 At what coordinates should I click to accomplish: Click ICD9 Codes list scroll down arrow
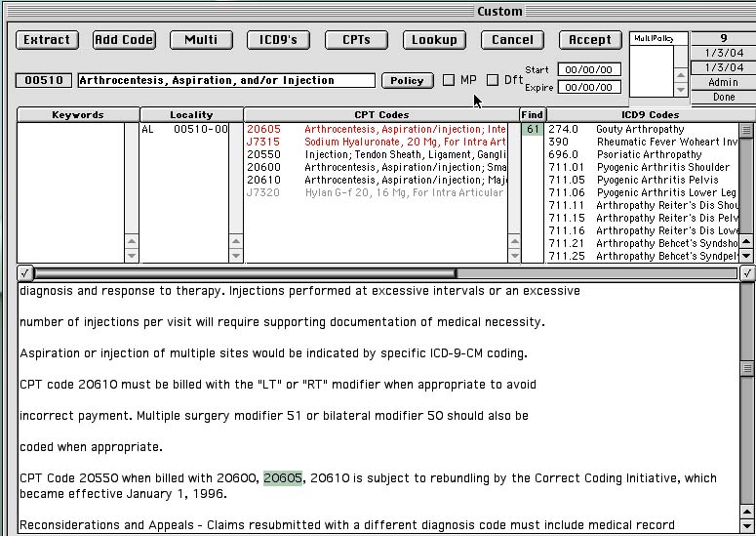pyautogui.click(x=746, y=255)
